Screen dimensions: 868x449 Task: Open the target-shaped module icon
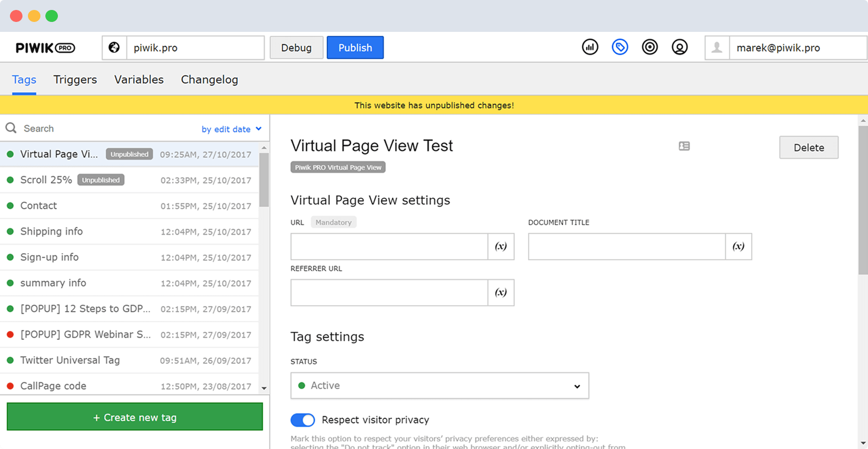click(x=650, y=47)
